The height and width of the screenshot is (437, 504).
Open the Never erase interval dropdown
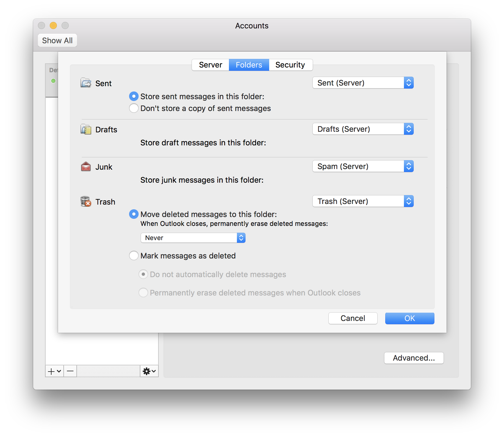click(193, 238)
